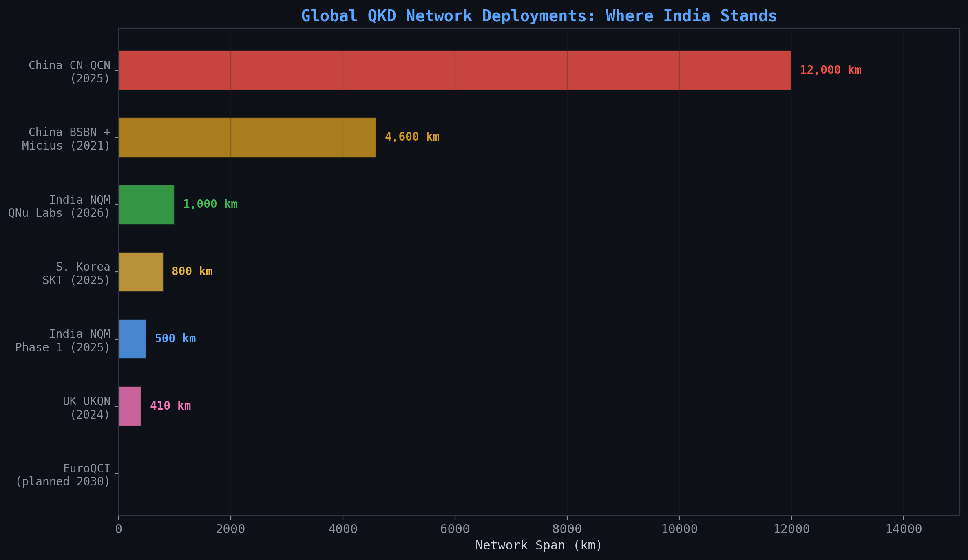
Task: Click the '1,000 km' value label
Action: click(210, 204)
